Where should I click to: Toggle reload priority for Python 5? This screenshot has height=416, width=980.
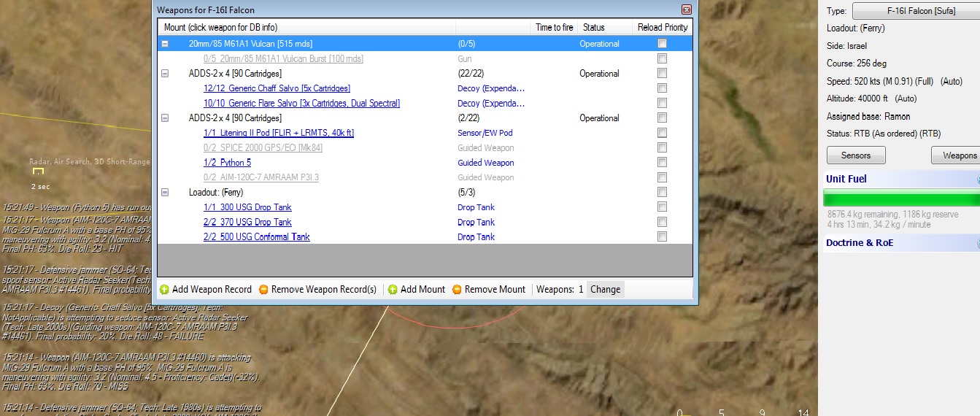point(662,163)
